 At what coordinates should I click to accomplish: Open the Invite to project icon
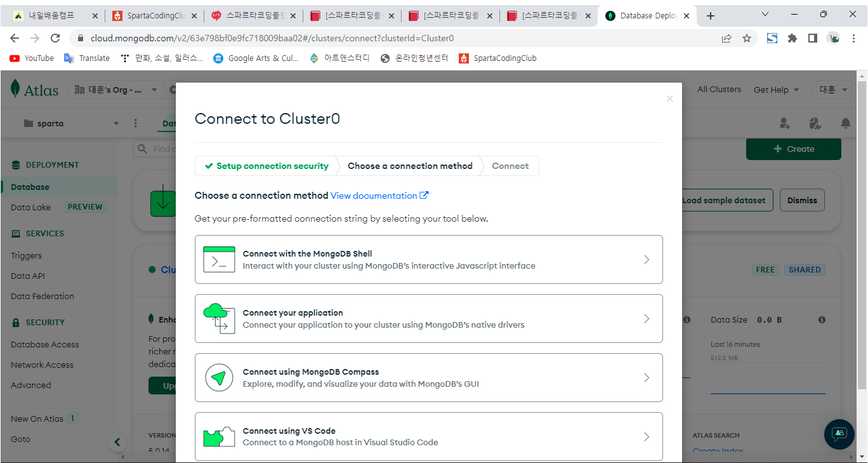(x=785, y=123)
